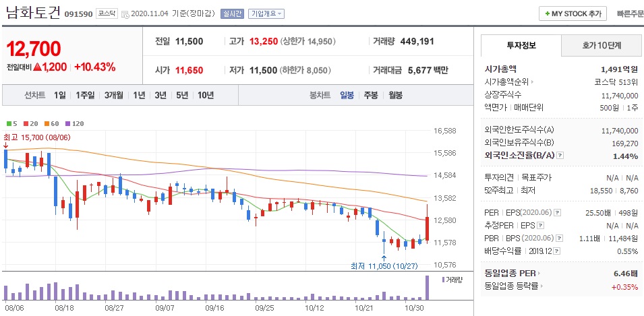Open help icon next to PBR BPS(2020.06)

pyautogui.click(x=559, y=238)
